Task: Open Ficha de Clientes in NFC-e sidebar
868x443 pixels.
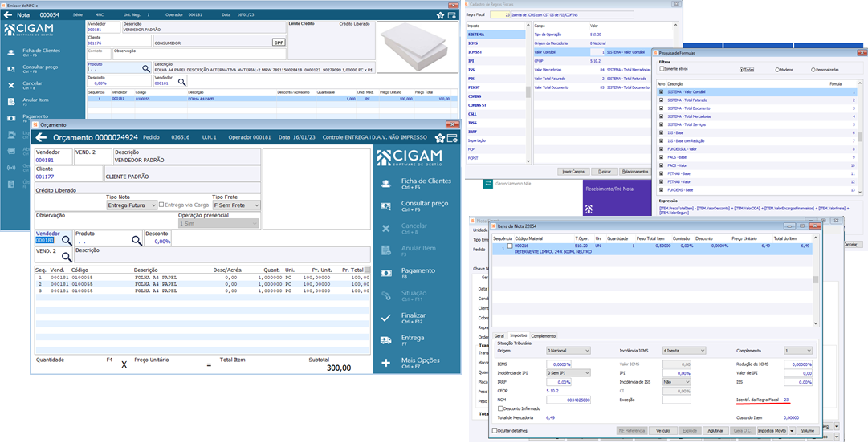Action: [x=41, y=52]
